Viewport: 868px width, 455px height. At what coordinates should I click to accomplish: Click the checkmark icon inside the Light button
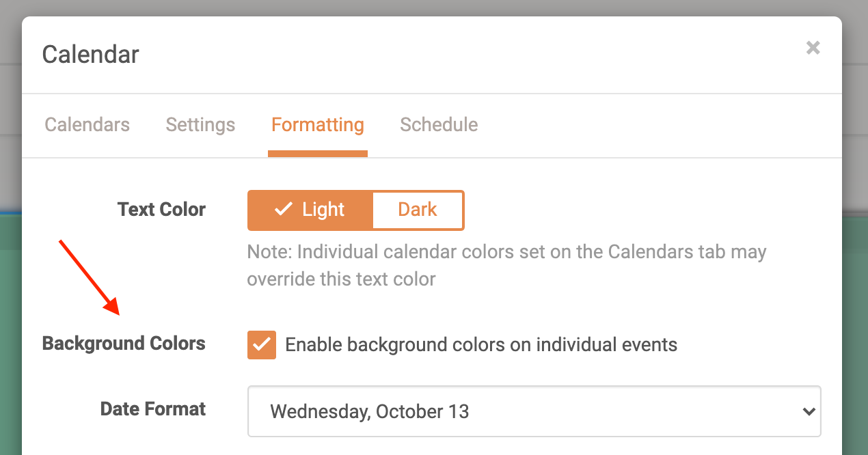282,210
